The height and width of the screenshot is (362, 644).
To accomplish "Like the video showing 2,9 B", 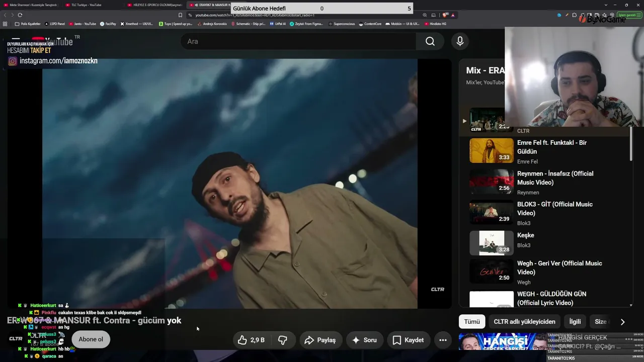I will point(252,340).
